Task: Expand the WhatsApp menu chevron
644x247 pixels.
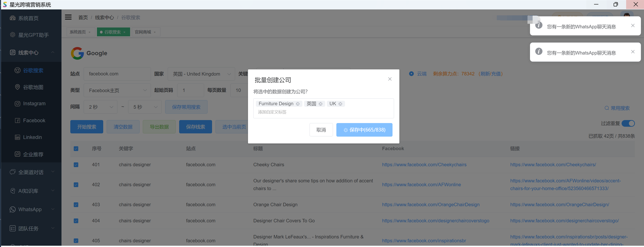Action: tap(53, 209)
